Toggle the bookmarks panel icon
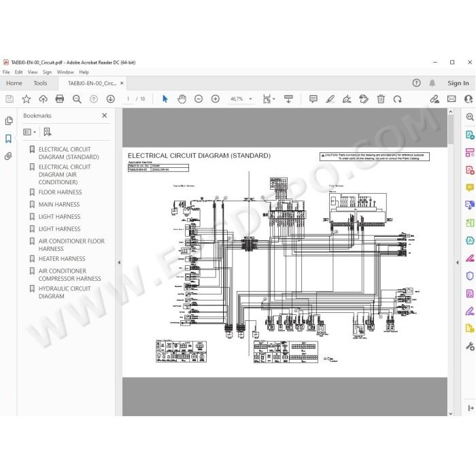The height and width of the screenshot is (476, 476). point(8,139)
